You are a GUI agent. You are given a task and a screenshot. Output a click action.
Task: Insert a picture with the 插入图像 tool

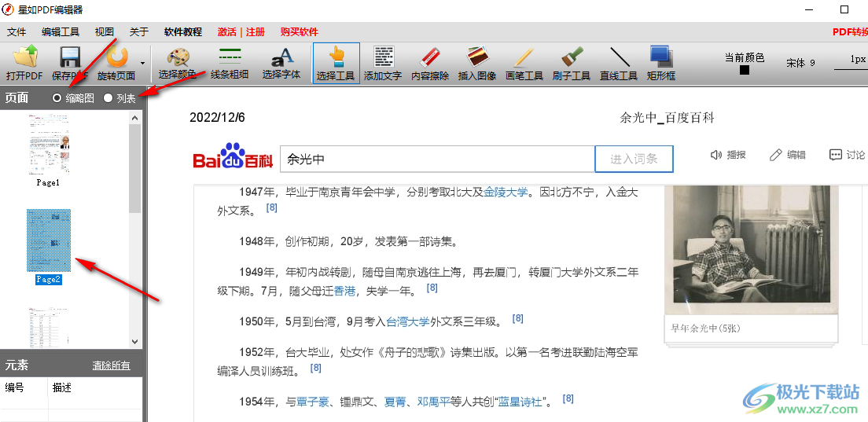pos(477,63)
